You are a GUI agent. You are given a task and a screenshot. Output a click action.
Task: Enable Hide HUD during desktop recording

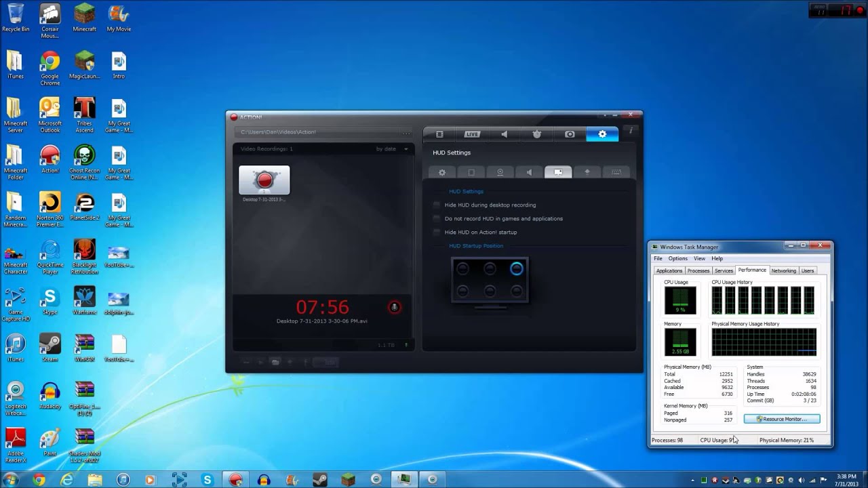click(x=437, y=205)
